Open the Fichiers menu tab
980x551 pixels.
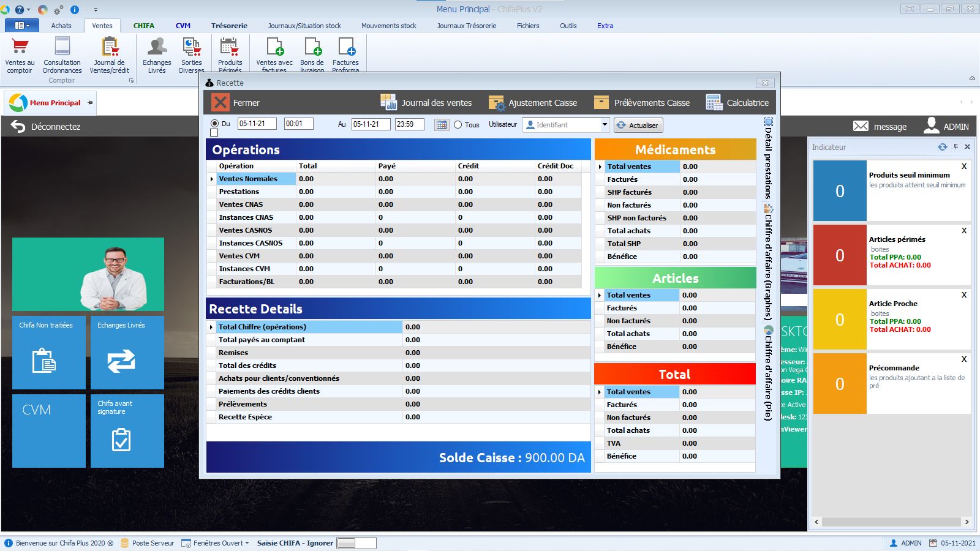tap(527, 26)
